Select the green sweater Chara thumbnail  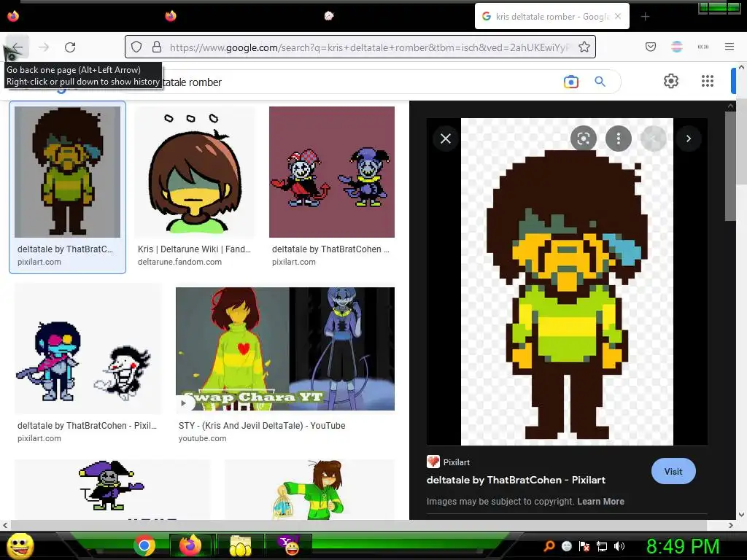pos(309,489)
